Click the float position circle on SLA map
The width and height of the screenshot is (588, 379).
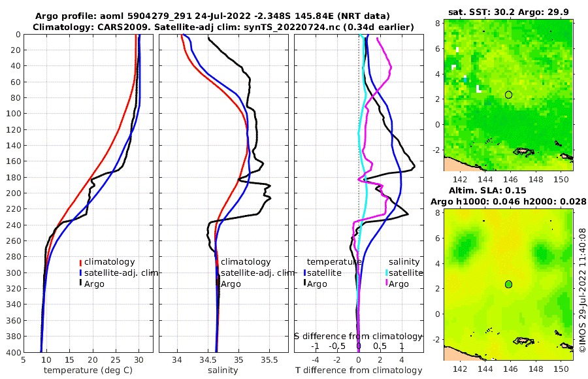pyautogui.click(x=508, y=284)
